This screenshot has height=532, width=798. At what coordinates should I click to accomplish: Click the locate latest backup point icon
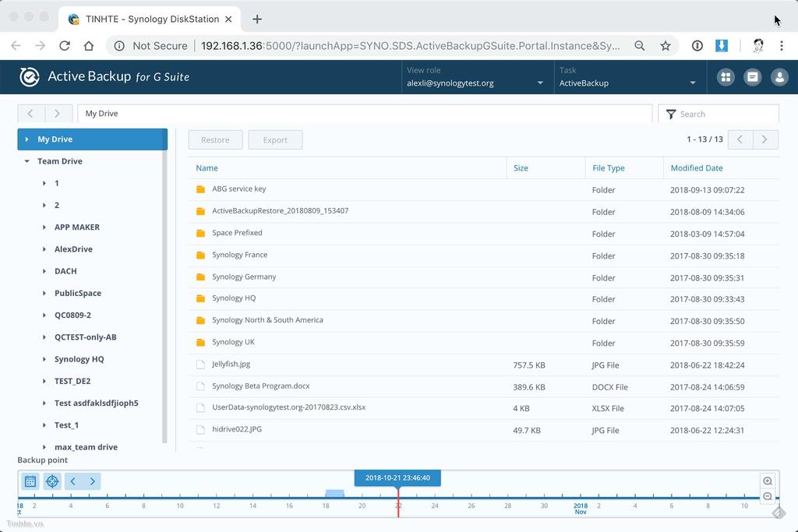click(x=52, y=481)
